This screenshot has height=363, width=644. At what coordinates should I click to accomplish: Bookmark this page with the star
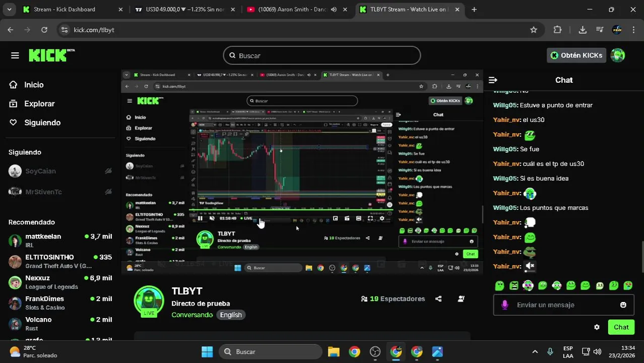point(534,30)
